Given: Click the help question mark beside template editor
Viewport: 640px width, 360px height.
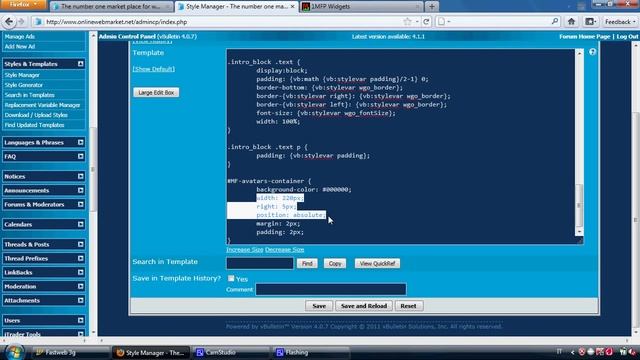Looking at the screenshot, I should pos(592,52).
